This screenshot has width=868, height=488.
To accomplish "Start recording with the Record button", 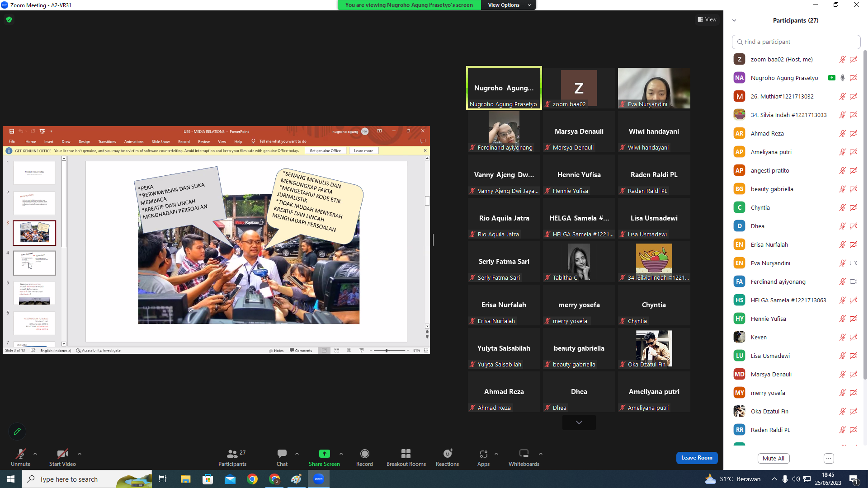I will pyautogui.click(x=364, y=457).
